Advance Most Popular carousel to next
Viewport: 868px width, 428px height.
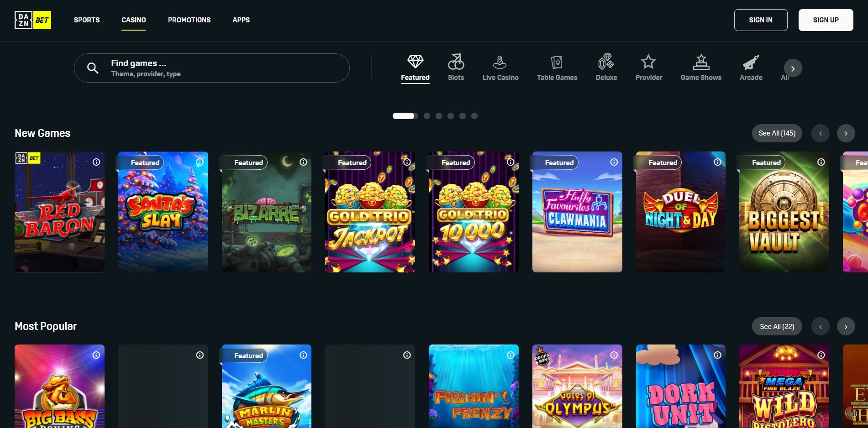pyautogui.click(x=846, y=327)
